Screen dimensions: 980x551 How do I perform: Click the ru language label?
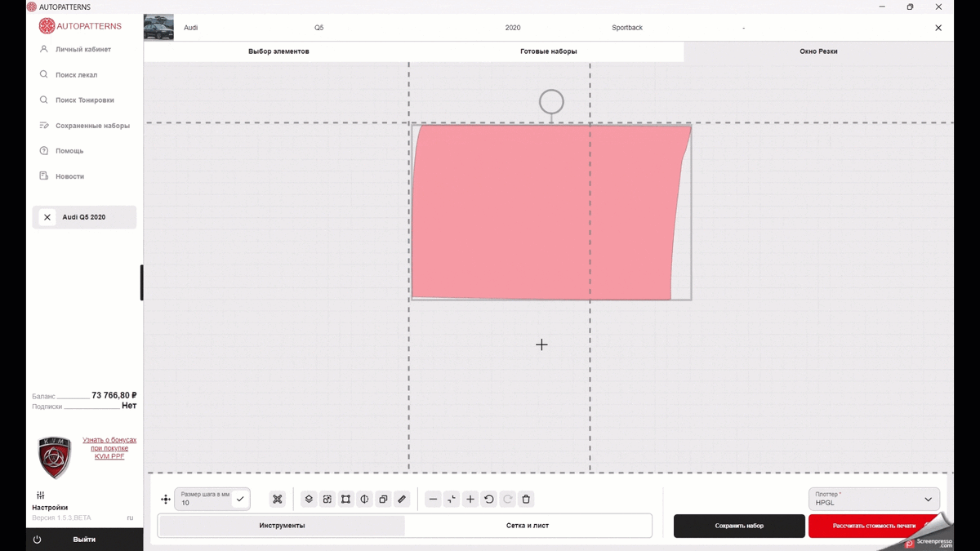(x=130, y=518)
